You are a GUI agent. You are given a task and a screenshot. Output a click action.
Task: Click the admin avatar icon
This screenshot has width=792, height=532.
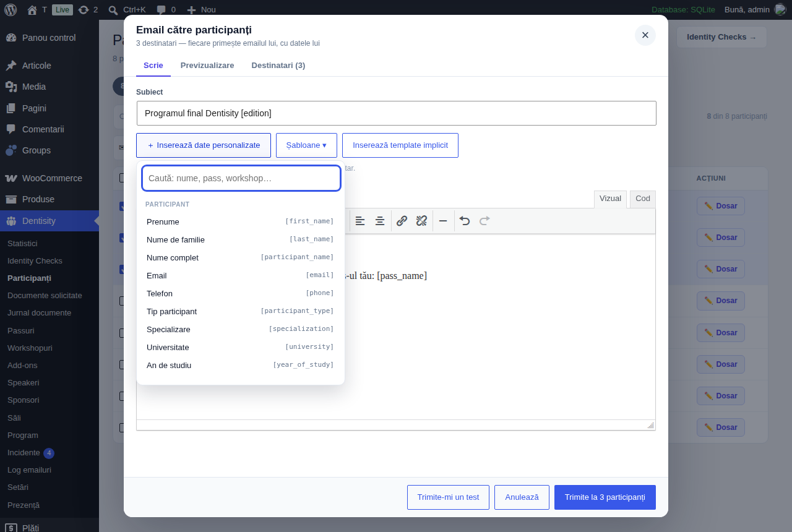pyautogui.click(x=780, y=9)
